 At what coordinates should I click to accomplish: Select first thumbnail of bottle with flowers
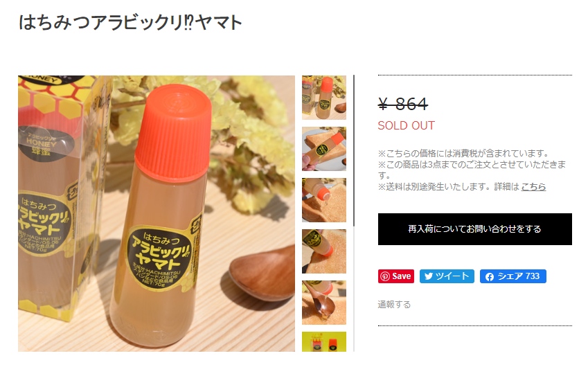click(x=324, y=98)
